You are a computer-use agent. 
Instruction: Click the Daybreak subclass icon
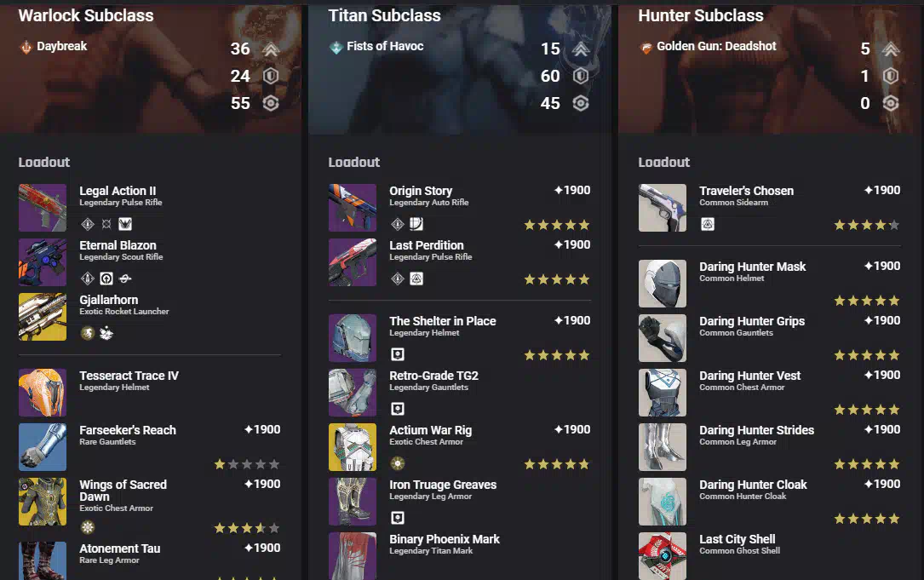click(x=26, y=47)
